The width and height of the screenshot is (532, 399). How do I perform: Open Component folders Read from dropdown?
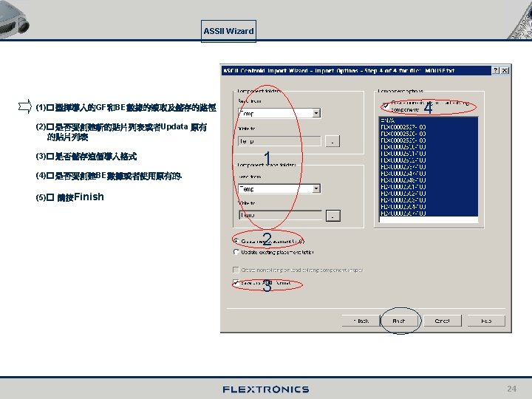pos(316,113)
